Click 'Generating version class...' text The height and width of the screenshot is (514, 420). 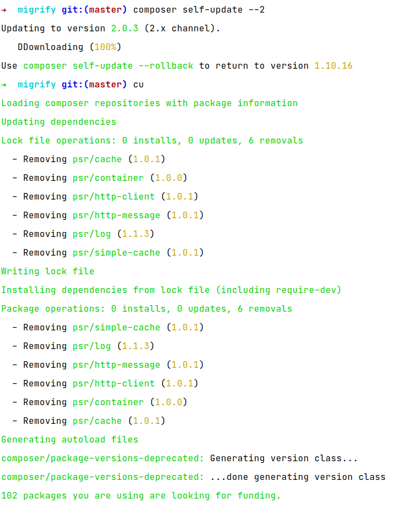pos(284,458)
